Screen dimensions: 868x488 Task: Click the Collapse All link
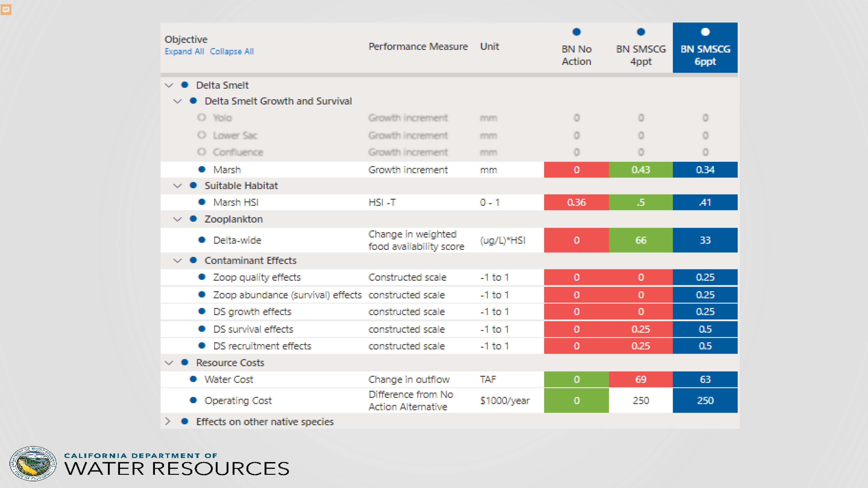[232, 52]
